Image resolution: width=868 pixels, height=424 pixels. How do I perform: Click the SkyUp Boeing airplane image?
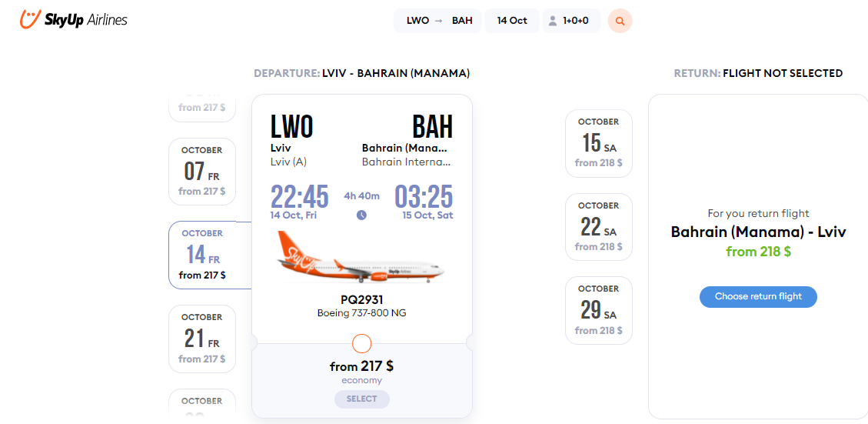(361, 258)
